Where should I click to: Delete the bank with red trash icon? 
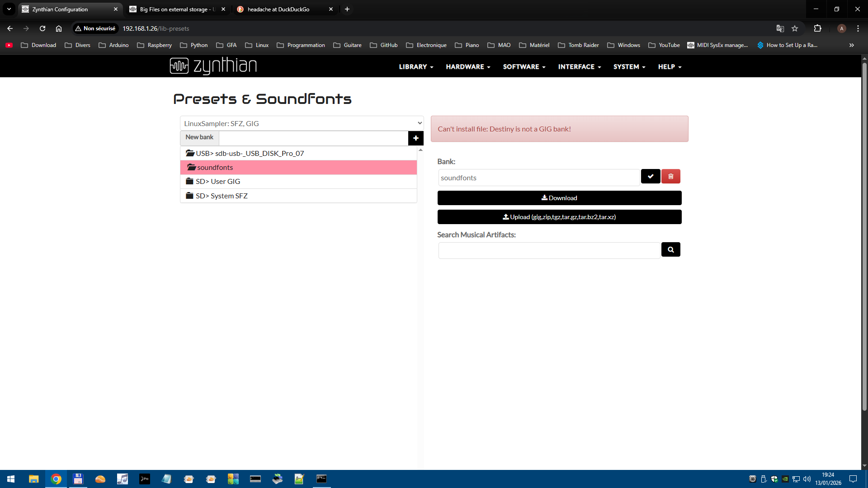click(x=670, y=177)
